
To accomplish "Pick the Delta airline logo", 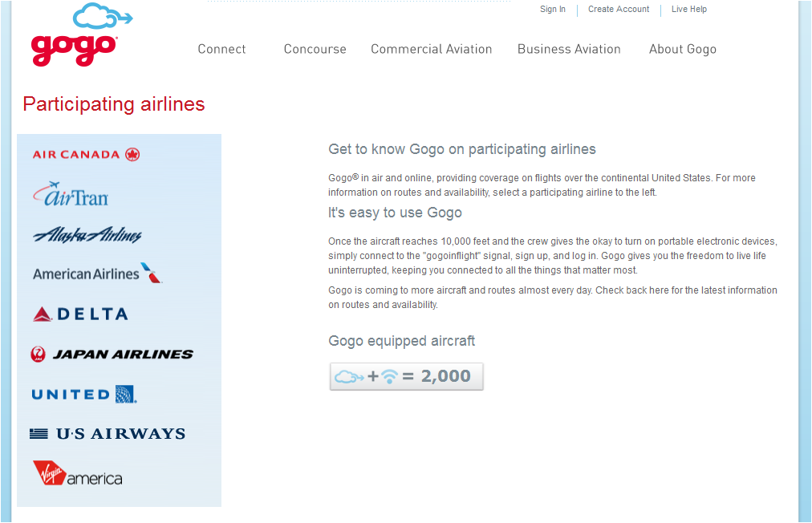I will (x=80, y=314).
